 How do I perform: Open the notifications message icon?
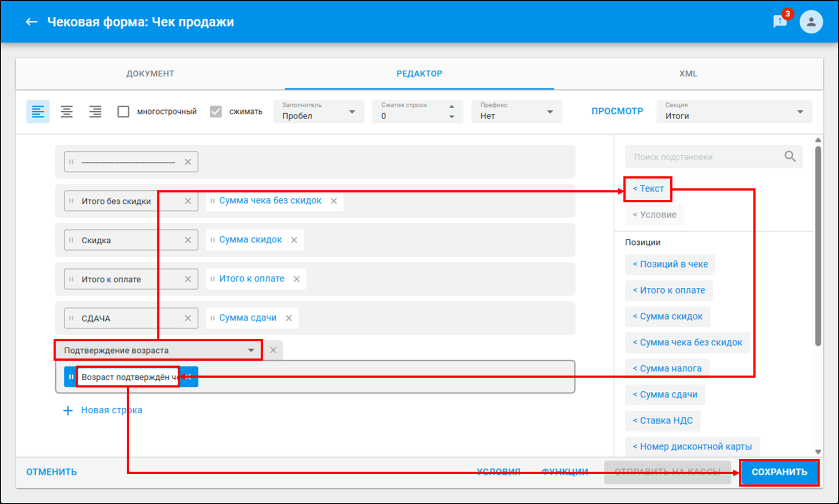click(780, 22)
